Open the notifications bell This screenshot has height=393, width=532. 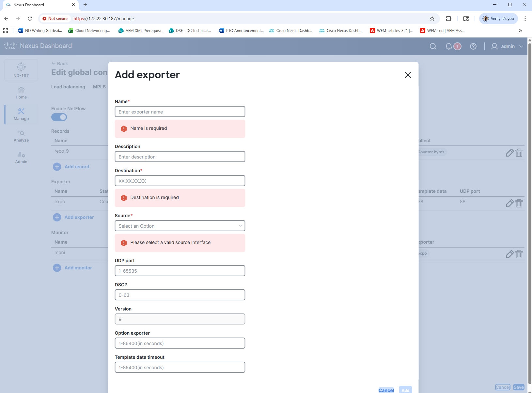[x=449, y=46]
